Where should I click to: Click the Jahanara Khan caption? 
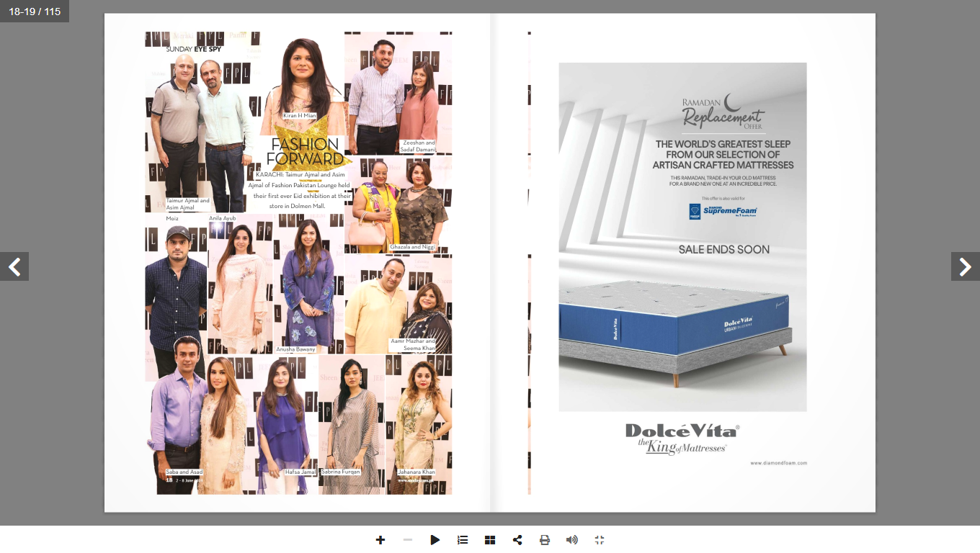416,472
